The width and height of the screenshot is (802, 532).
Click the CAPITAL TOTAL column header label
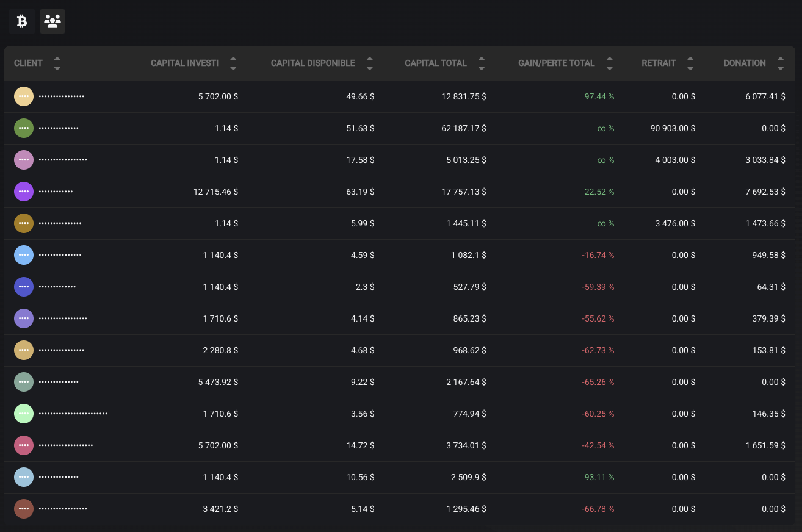click(x=435, y=63)
